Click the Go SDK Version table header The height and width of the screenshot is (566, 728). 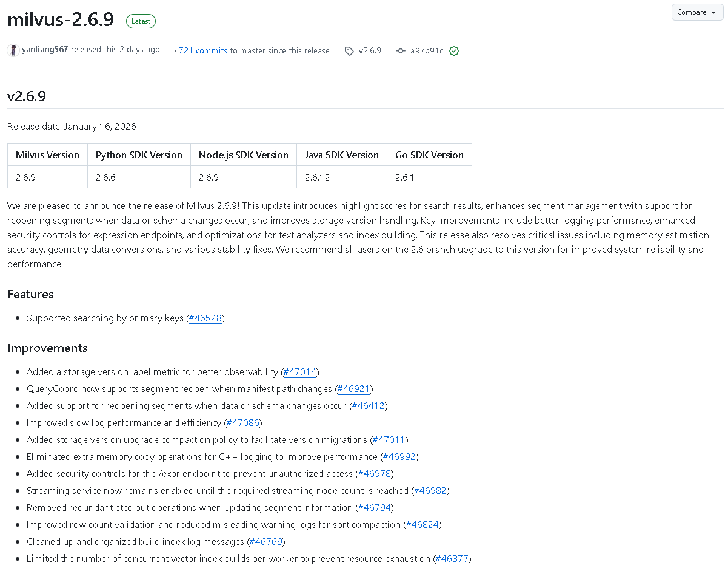click(x=429, y=155)
